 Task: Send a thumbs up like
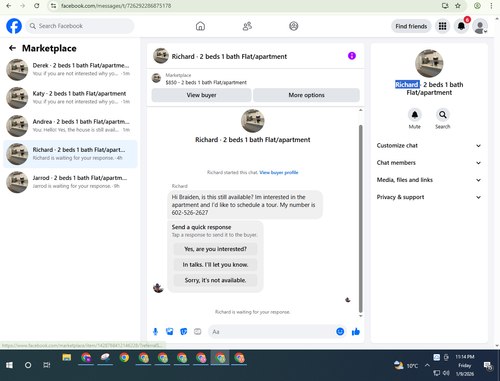[x=356, y=332]
